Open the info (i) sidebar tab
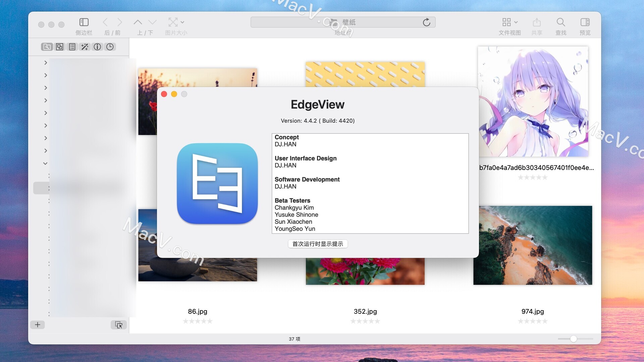644x362 pixels. tap(97, 47)
